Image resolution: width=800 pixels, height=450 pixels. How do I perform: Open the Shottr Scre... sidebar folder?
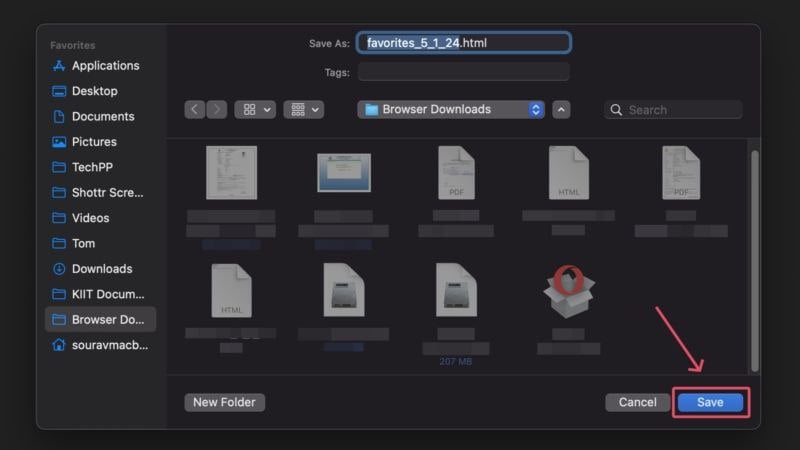coord(100,193)
